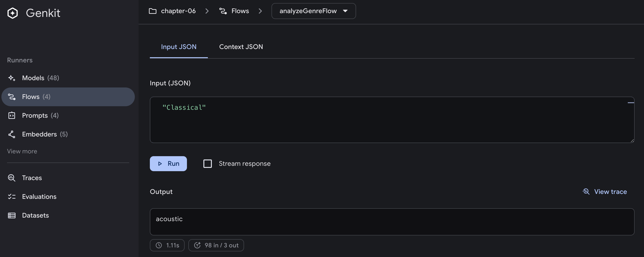This screenshot has height=257, width=644.
Task: Click the editor resize handle corner
Action: [632, 140]
